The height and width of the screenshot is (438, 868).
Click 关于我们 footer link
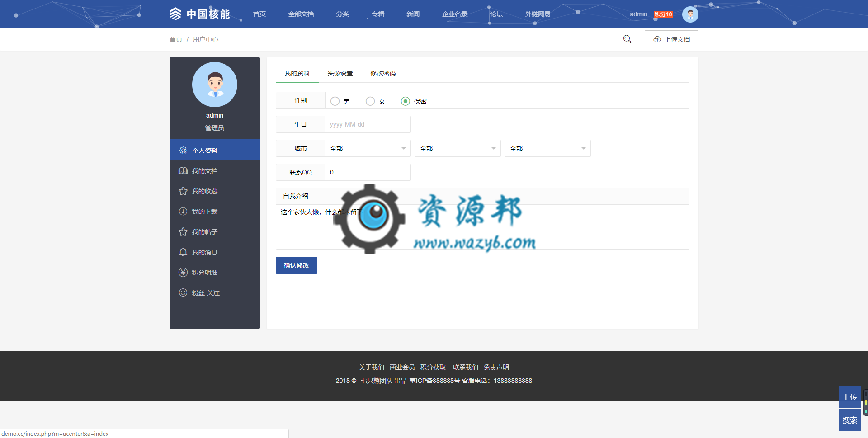[371, 367]
